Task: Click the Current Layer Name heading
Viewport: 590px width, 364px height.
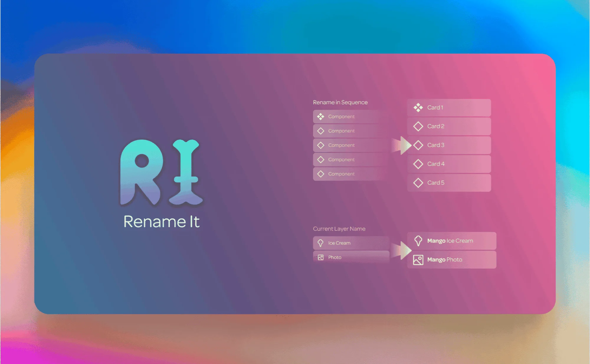Action: (339, 229)
